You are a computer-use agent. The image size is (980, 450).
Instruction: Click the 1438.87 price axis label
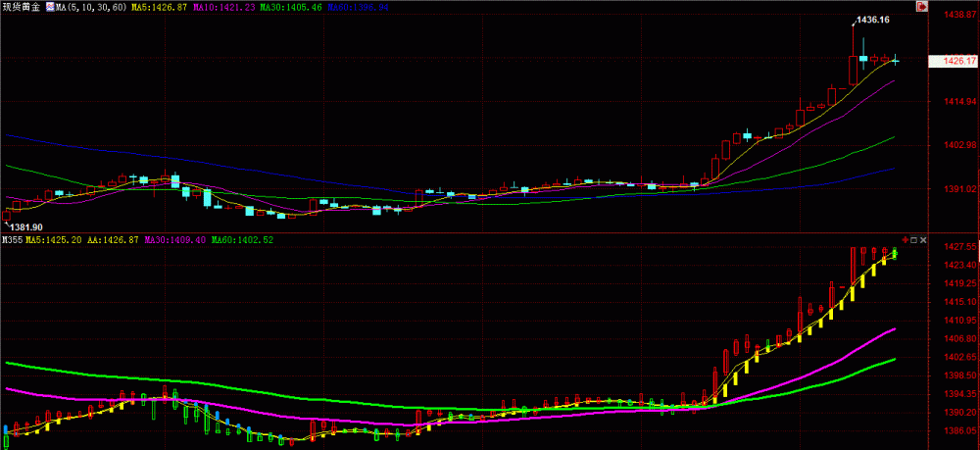coord(960,13)
